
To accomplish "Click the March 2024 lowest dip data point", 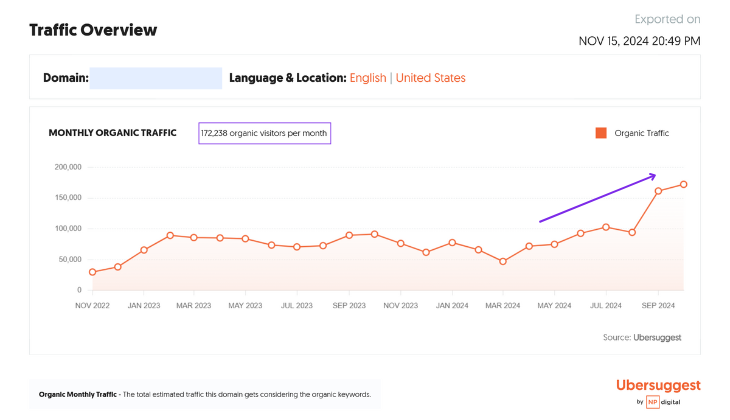I will [x=503, y=262].
